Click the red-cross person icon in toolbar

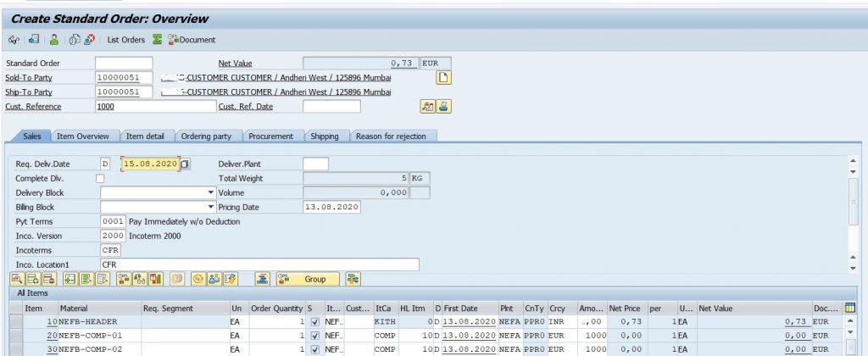pyautogui.click(x=89, y=40)
